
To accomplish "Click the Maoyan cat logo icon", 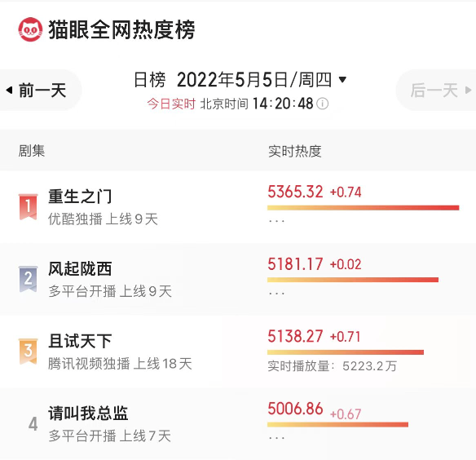I will tap(30, 29).
